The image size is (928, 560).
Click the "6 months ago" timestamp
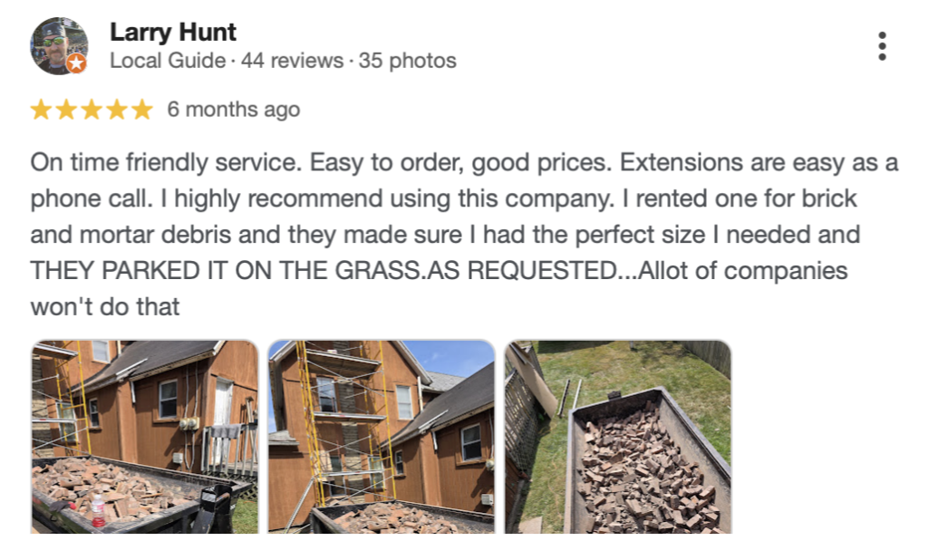(x=233, y=111)
